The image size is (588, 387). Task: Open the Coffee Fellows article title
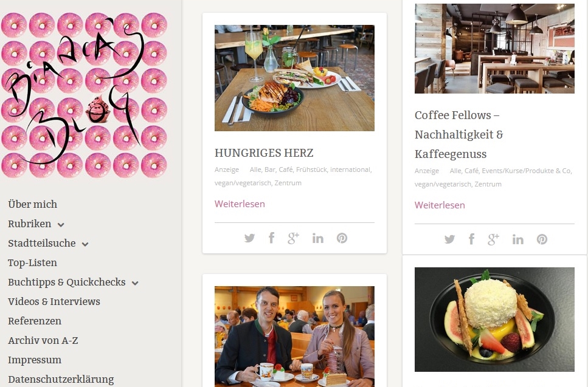(458, 134)
